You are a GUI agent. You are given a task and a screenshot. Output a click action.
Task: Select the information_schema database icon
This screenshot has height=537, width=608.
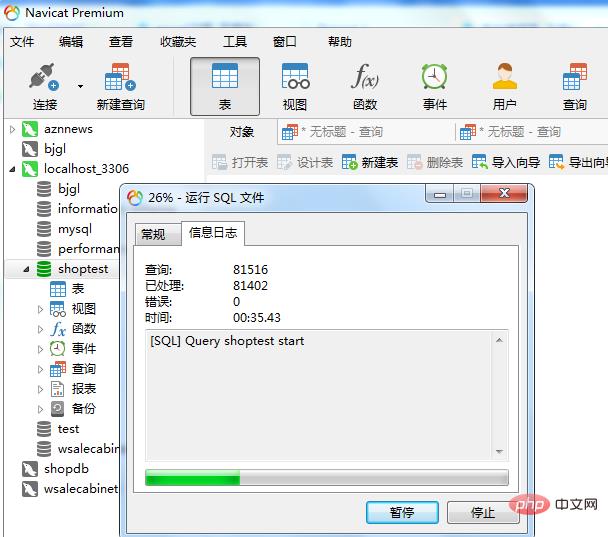(x=44, y=209)
